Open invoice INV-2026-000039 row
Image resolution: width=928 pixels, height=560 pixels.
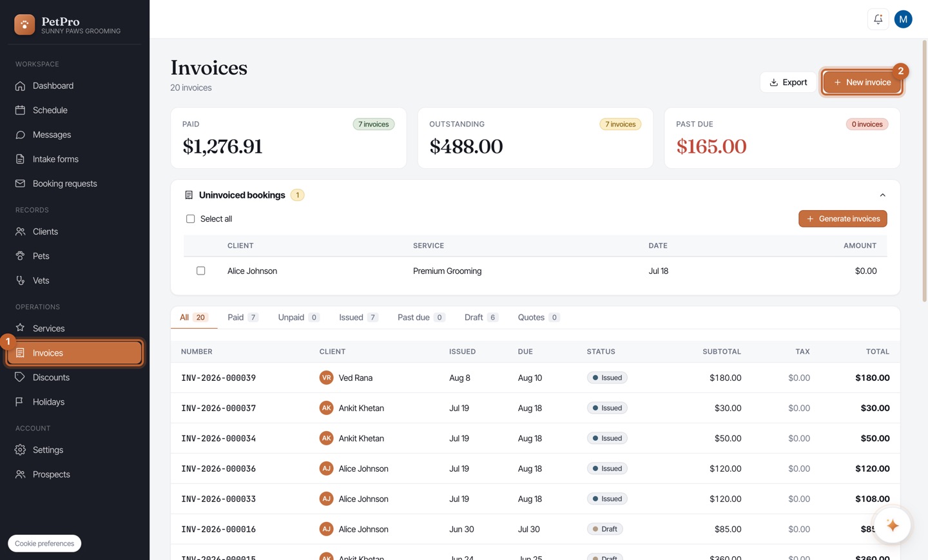[x=535, y=378]
